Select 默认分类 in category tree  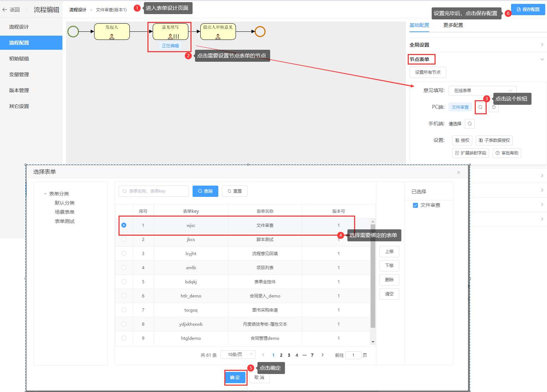click(x=65, y=203)
